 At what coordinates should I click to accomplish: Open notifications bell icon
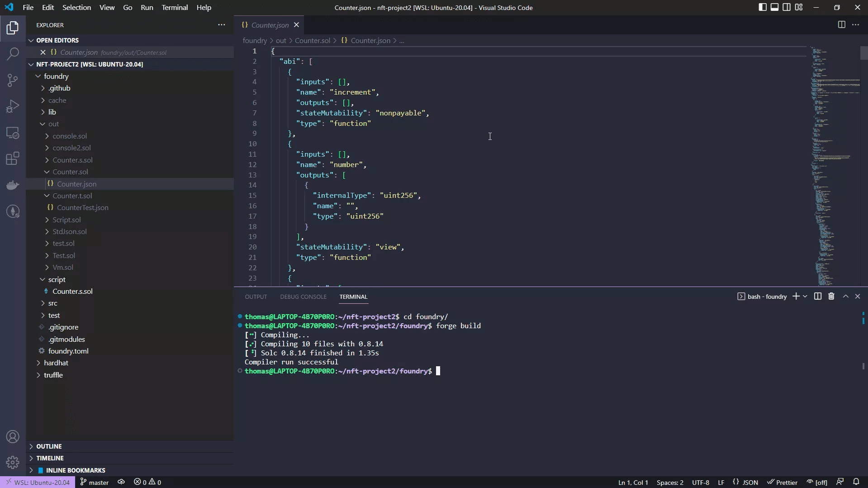click(856, 482)
